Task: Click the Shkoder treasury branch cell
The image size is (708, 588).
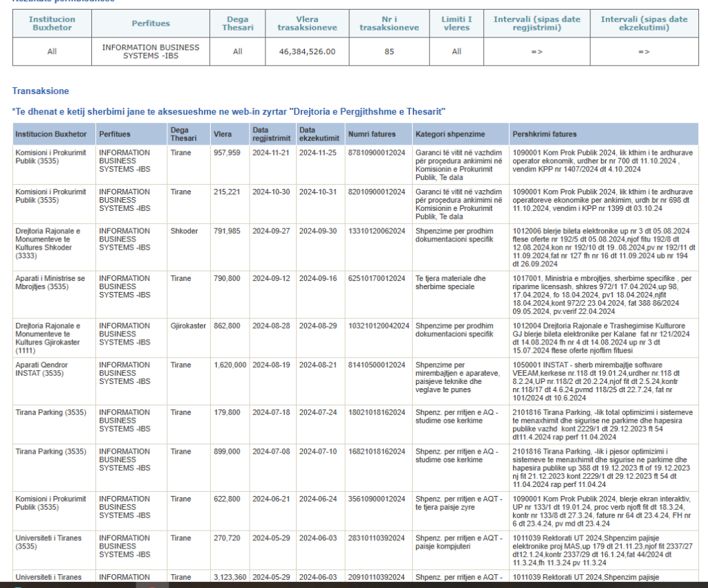Action: click(x=184, y=231)
